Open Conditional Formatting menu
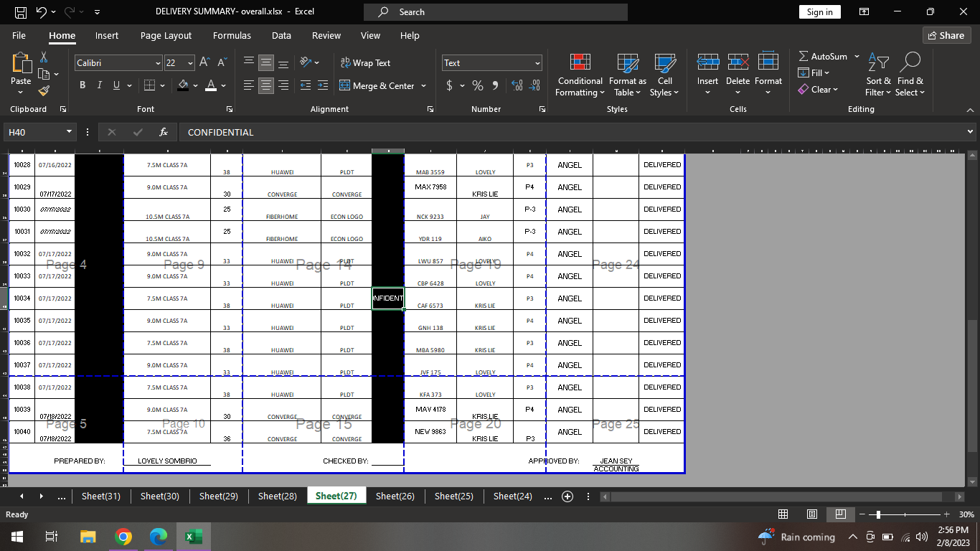This screenshot has width=980, height=551. tap(580, 75)
